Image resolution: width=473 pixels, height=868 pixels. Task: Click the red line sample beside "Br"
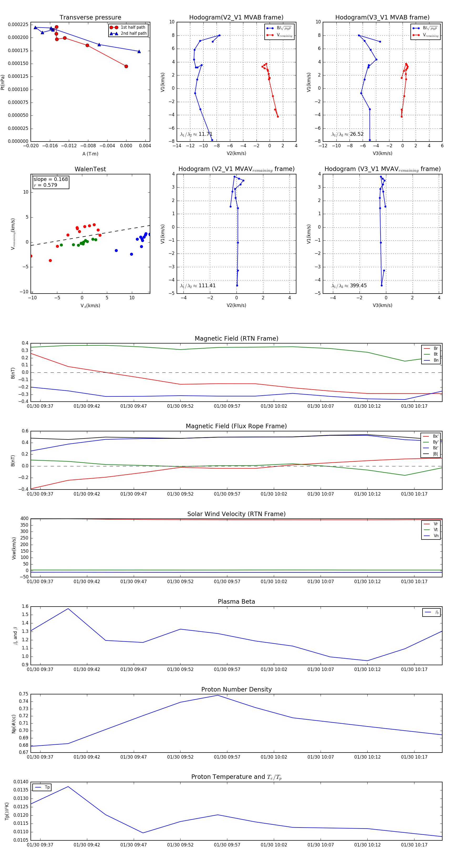(427, 349)
